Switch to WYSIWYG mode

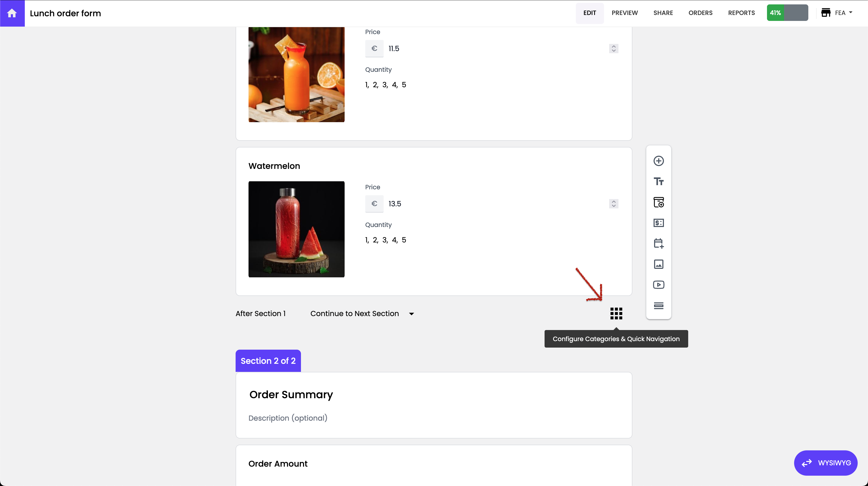(826, 463)
